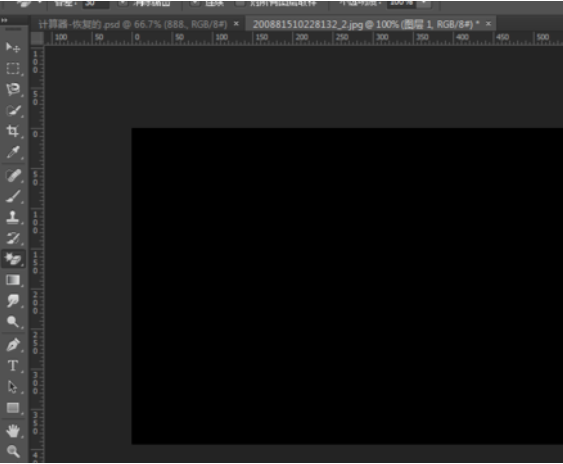Select the History Brush tool
The width and height of the screenshot is (563, 464).
(13, 238)
